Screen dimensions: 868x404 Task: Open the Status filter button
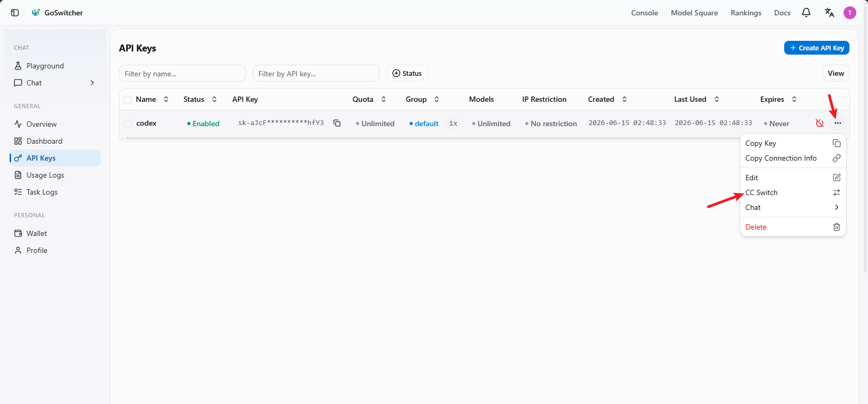tap(407, 73)
